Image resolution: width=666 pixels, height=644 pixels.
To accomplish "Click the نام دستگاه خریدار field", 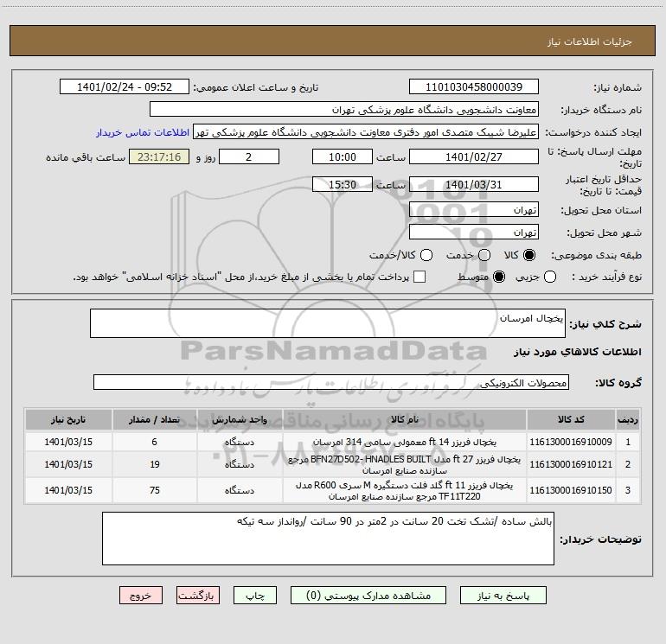I will point(344,109).
